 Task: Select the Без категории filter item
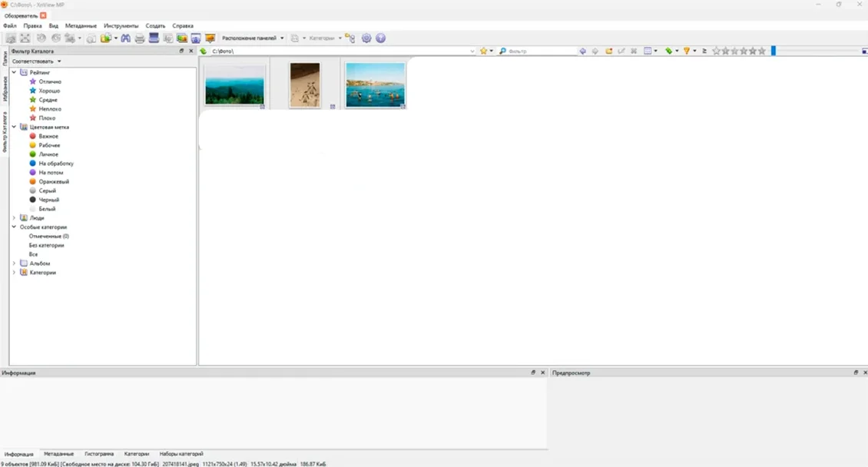pyautogui.click(x=47, y=245)
